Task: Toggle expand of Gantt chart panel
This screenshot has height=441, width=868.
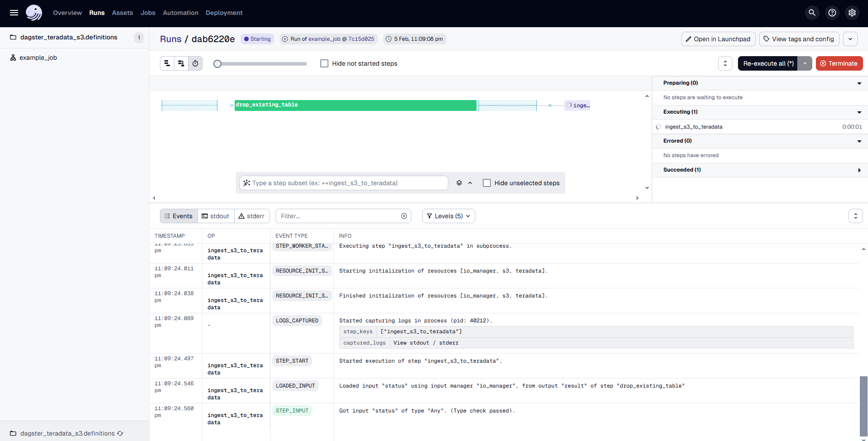Action: point(725,63)
